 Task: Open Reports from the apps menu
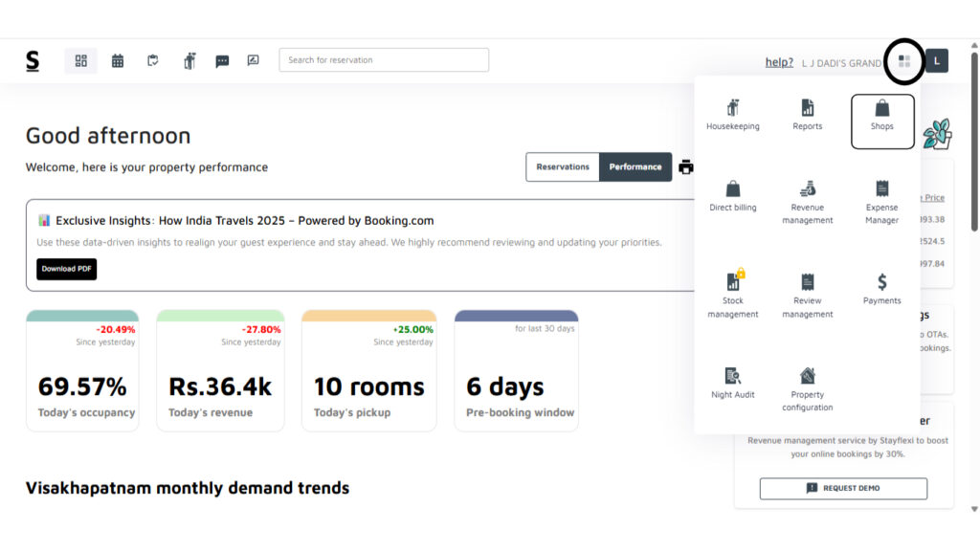(x=807, y=115)
